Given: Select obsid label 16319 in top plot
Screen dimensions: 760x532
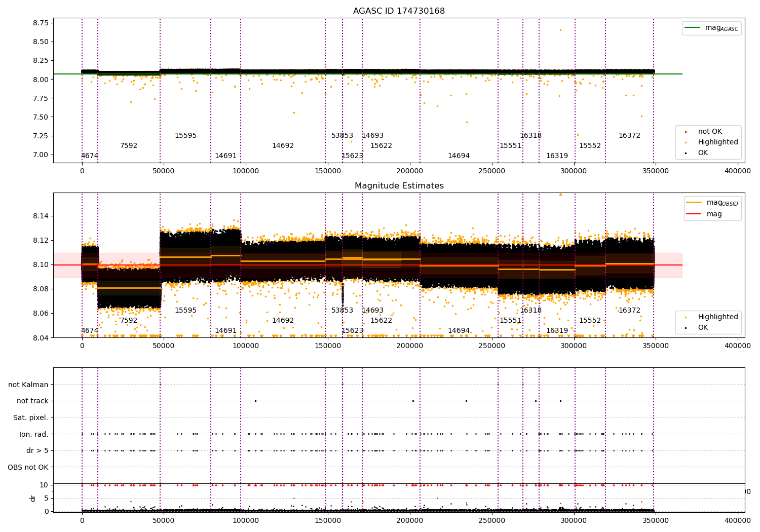Looking at the screenshot, I should 557,156.
